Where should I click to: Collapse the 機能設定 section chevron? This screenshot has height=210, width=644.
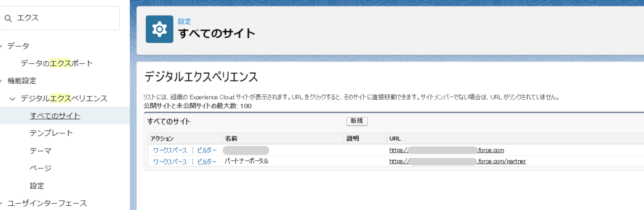(2, 81)
